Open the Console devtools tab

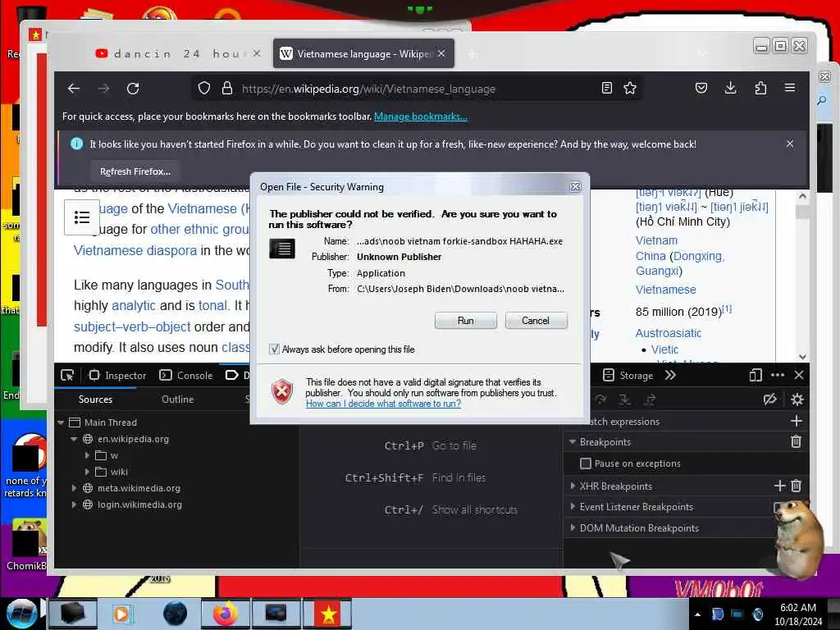coord(186,376)
